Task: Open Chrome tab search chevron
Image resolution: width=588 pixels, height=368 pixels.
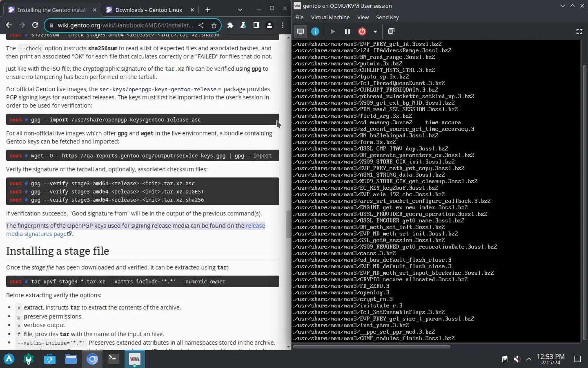Action: tap(240, 10)
